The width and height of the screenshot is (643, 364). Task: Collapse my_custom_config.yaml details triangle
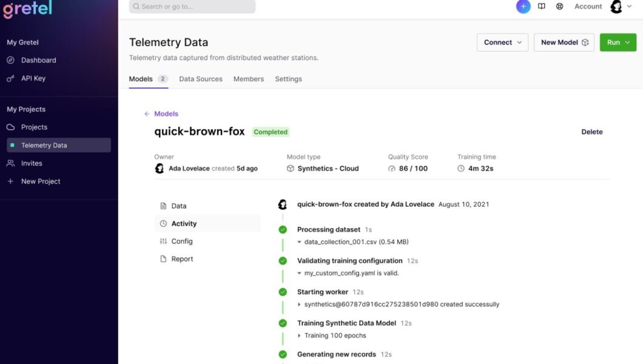[x=299, y=273]
